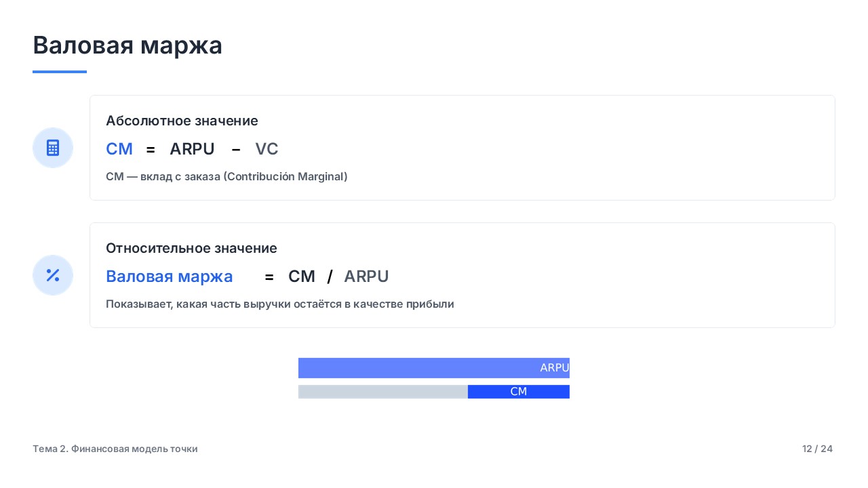This screenshot has height=488, width=868.
Task: Click the blue underline below the title
Action: (60, 72)
